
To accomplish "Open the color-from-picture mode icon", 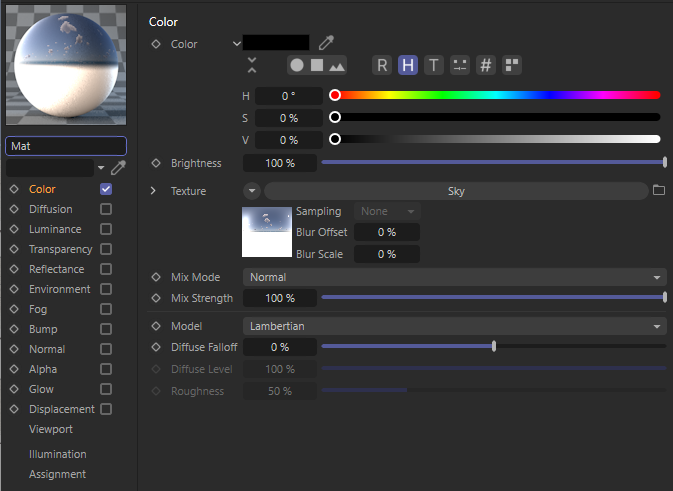I will 337,65.
